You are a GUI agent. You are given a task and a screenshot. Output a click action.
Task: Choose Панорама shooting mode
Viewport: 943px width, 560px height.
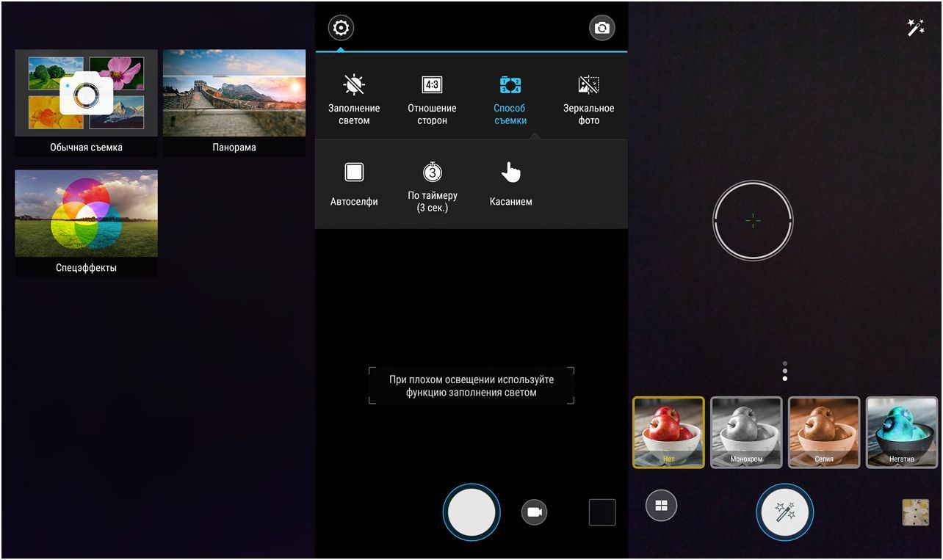point(234,103)
